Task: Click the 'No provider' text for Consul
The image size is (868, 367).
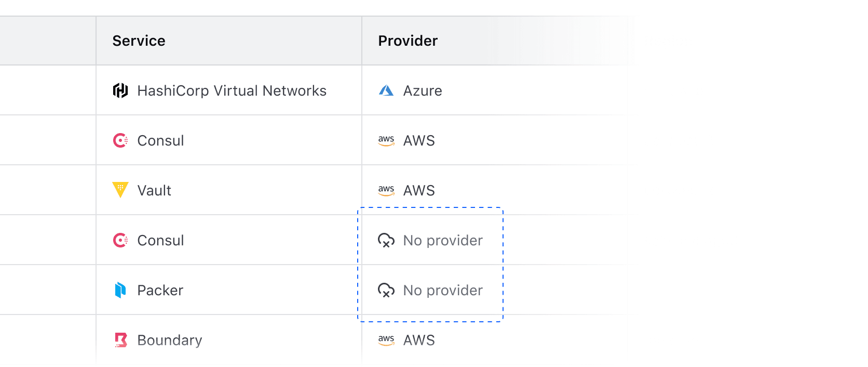Action: pyautogui.click(x=442, y=240)
